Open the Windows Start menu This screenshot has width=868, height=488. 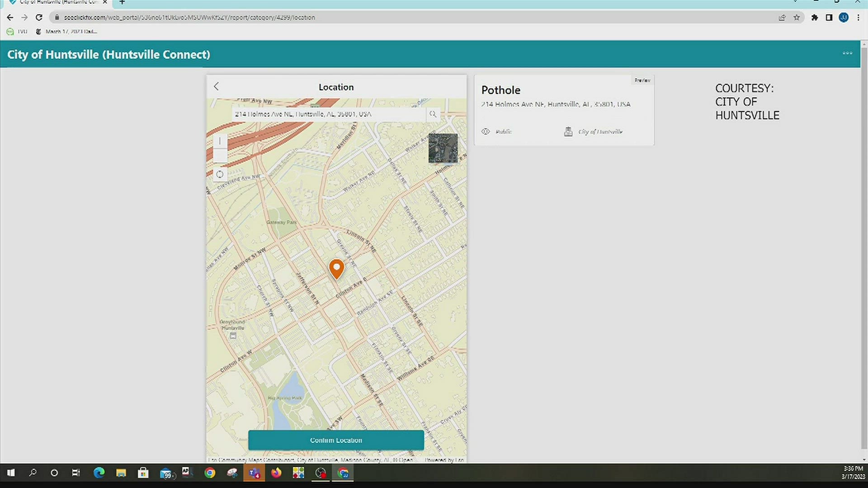click(x=11, y=473)
